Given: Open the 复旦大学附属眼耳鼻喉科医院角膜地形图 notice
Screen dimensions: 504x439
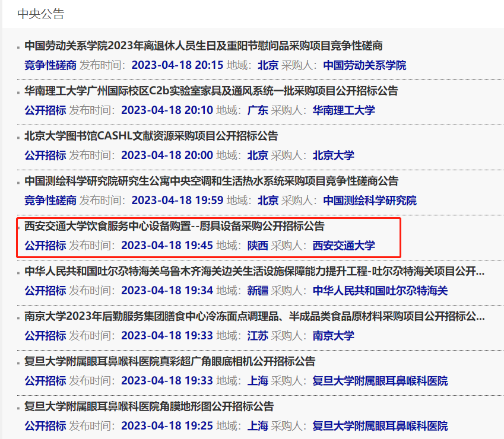Looking at the screenshot, I should click(149, 406).
